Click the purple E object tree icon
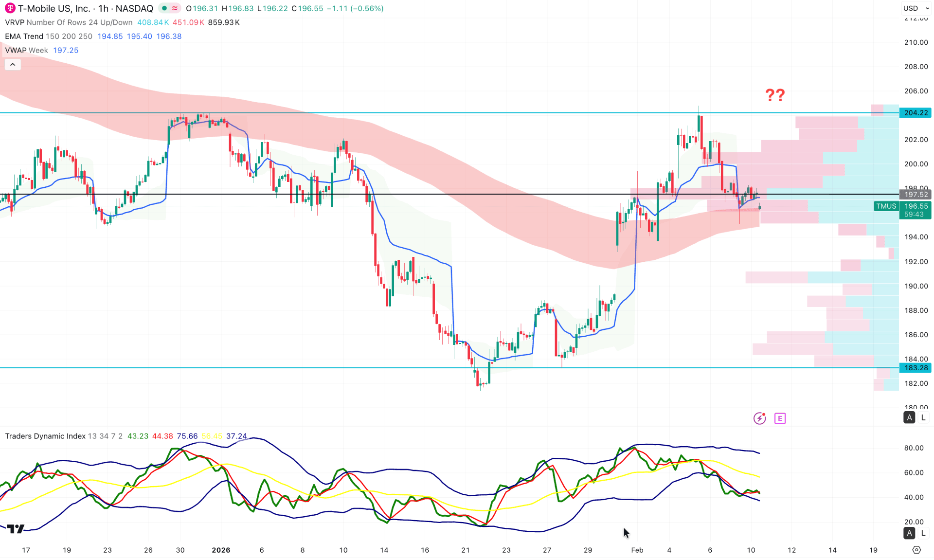Screen dimensions: 934x560 click(x=780, y=418)
